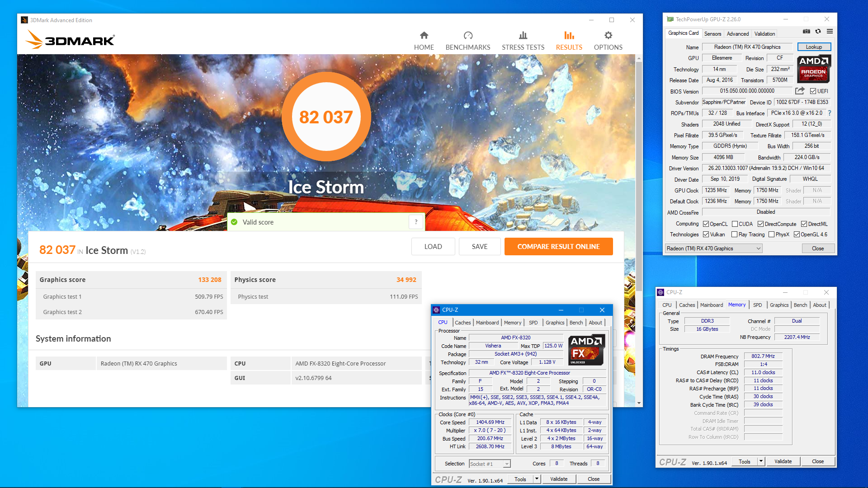Screen dimensions: 868x488
Task: Click the AMD FX logo in CPU-Z
Action: 587,350
